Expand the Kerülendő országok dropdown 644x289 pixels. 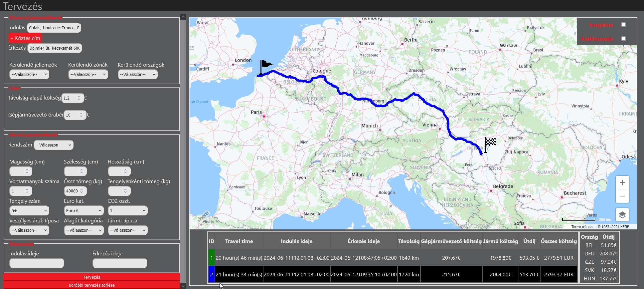pyautogui.click(x=138, y=74)
